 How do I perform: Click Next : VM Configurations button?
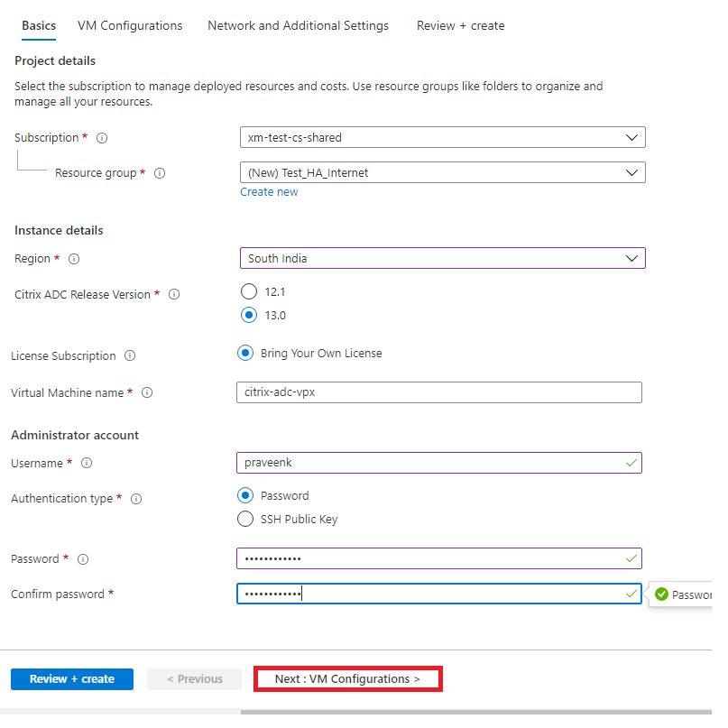(x=347, y=679)
